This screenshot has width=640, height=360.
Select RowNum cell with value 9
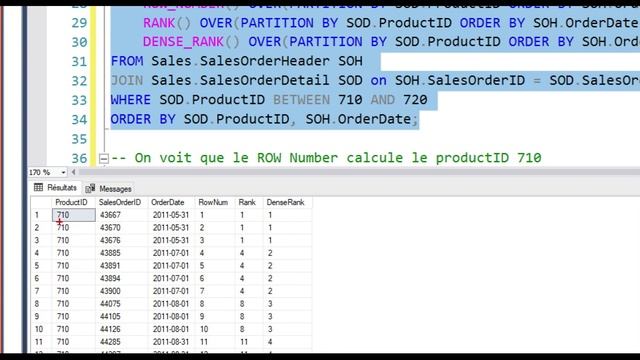coord(215,316)
